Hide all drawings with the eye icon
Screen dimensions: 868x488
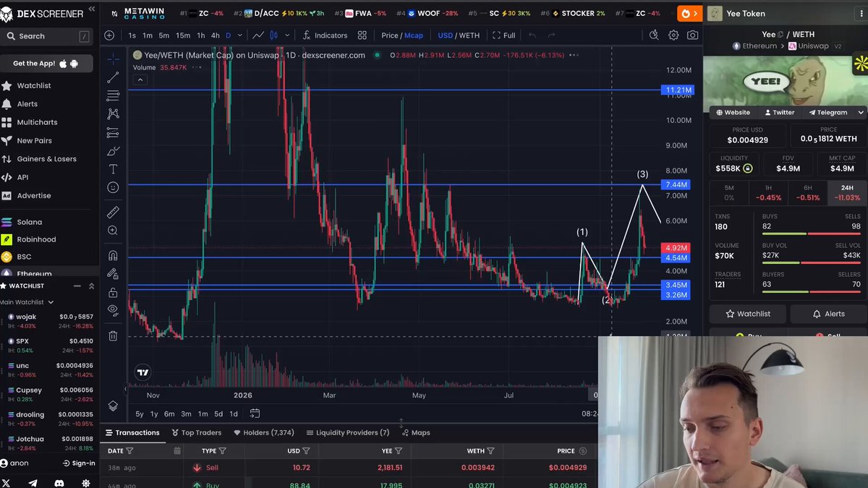pos(114,310)
